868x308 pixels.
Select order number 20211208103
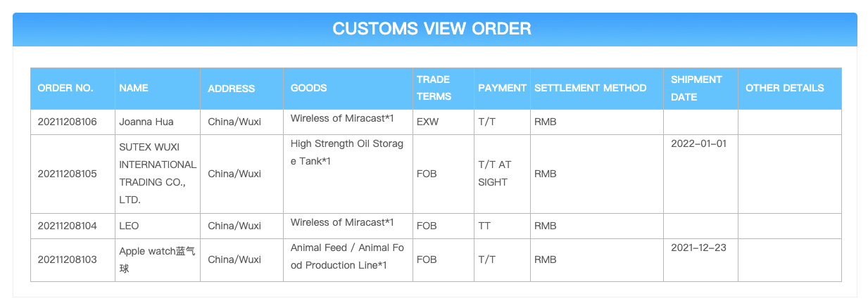coord(67,259)
